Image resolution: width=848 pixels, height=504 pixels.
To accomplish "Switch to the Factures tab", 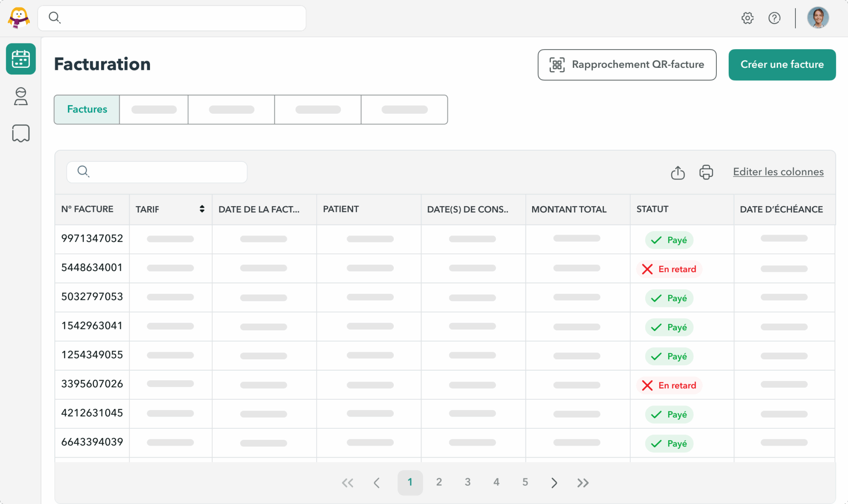I will coord(87,109).
